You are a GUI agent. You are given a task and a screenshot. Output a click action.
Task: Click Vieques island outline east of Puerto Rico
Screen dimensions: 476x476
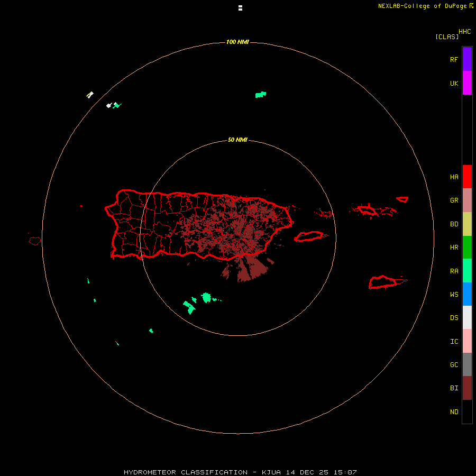click(309, 236)
